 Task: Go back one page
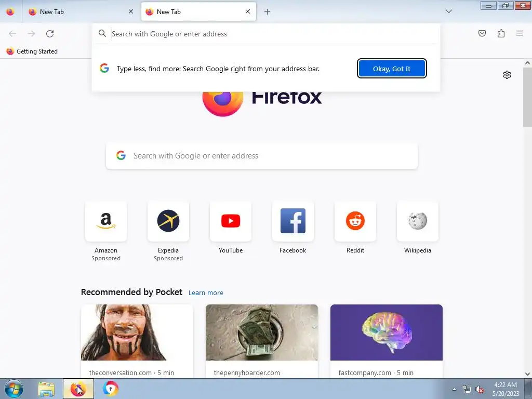(x=12, y=34)
